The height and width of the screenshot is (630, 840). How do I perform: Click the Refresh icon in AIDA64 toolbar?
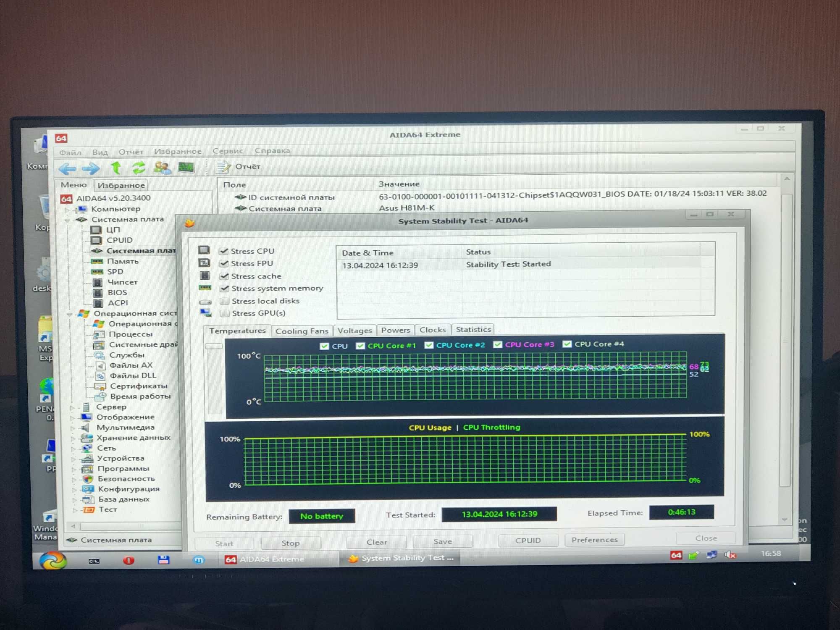[x=139, y=168]
